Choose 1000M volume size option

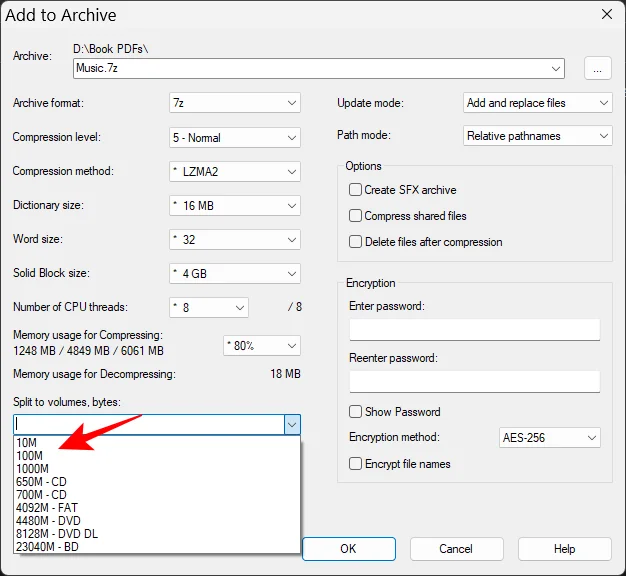point(157,469)
